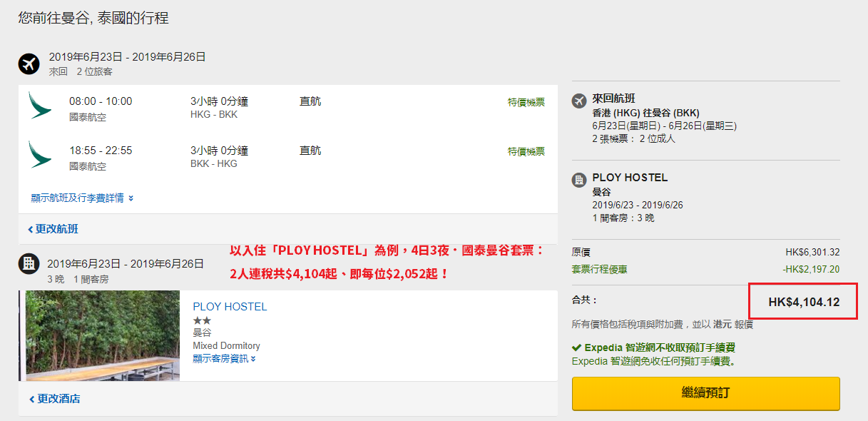
Task: Click the 原價 original price label
Action: [581, 252]
